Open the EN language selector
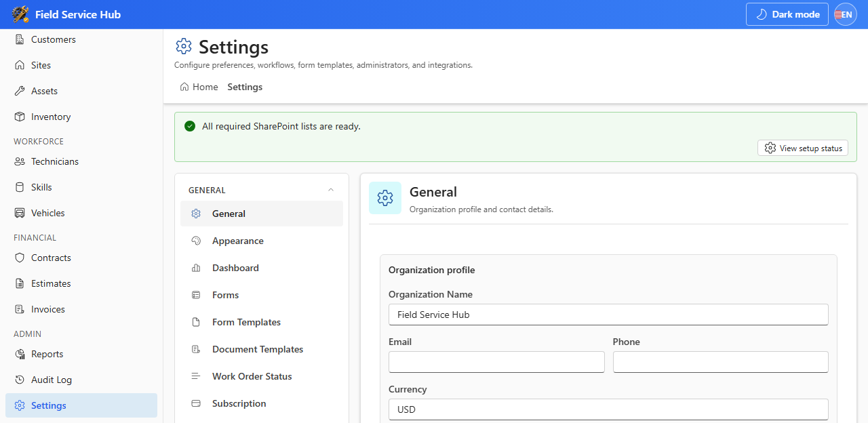The image size is (868, 423). click(x=846, y=14)
